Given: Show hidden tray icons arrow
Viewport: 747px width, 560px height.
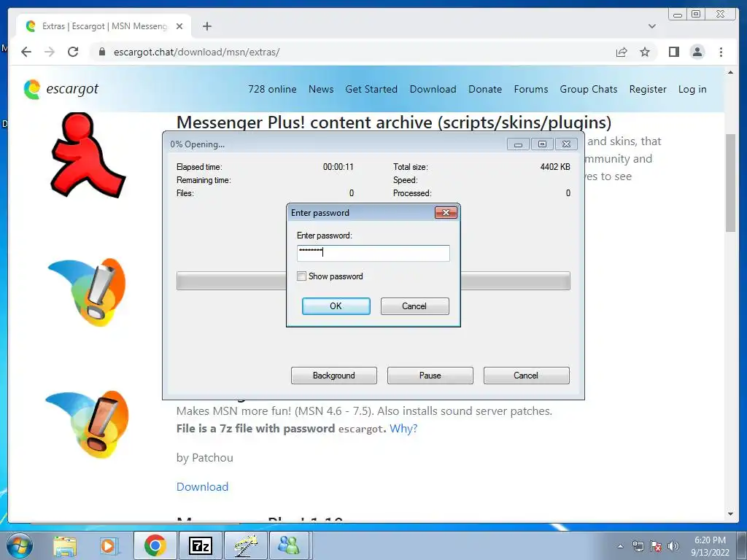Looking at the screenshot, I should click(620, 547).
